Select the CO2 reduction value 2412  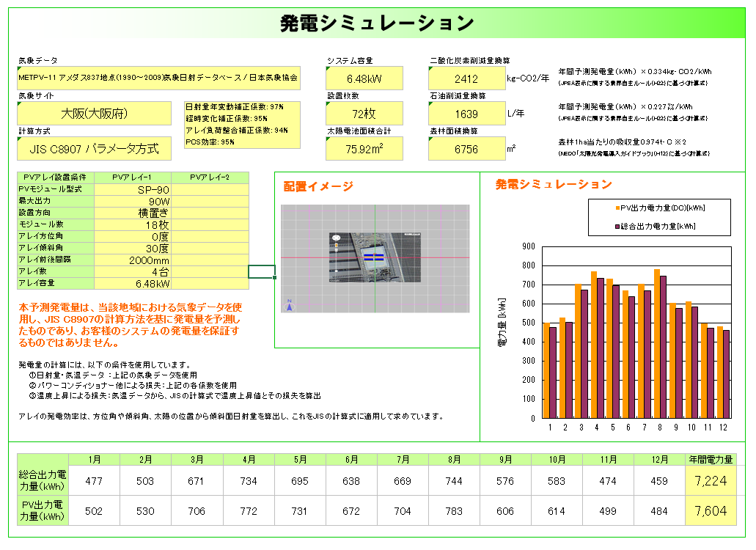[x=466, y=78]
